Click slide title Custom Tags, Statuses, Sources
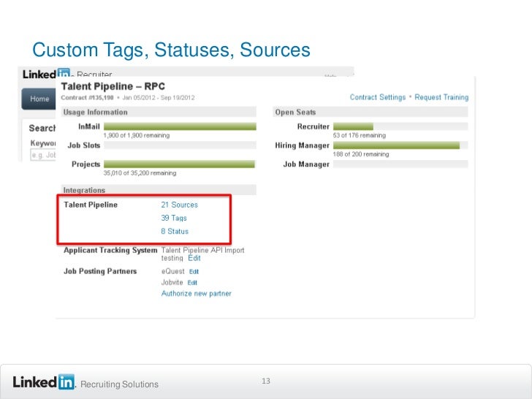 [171, 50]
